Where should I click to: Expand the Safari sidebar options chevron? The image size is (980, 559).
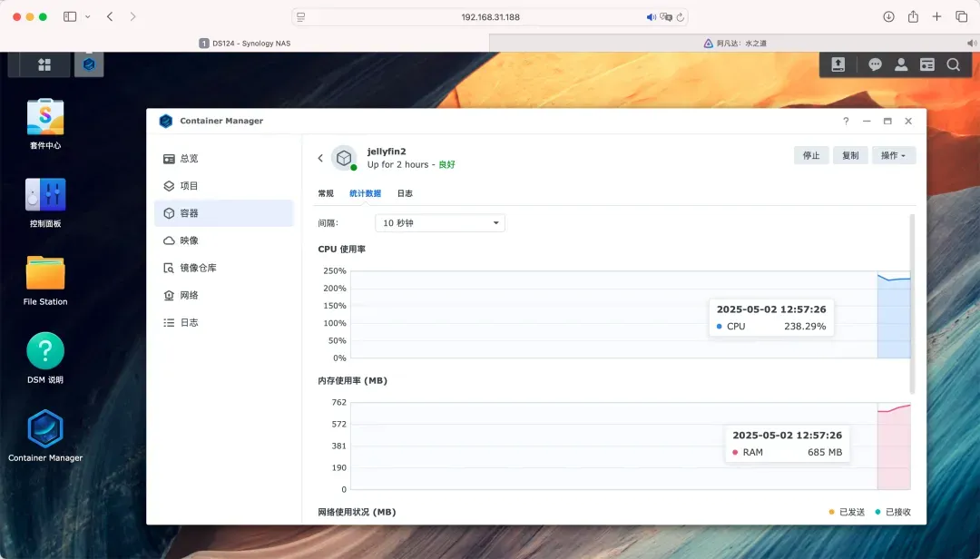click(87, 17)
